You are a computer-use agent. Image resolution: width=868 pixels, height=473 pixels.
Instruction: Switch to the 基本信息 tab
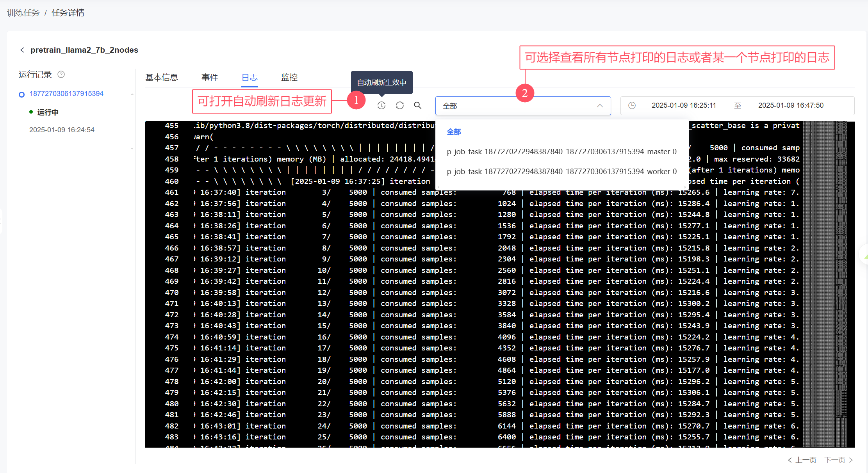(x=162, y=77)
